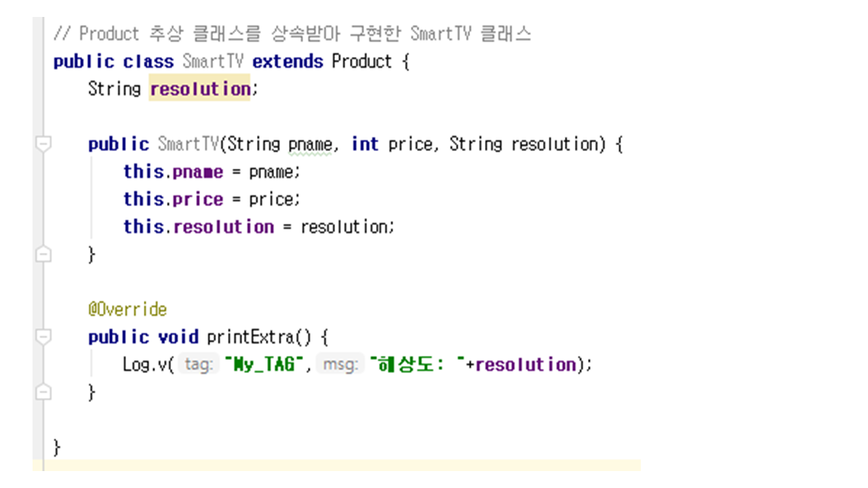Click the underlined pname constructor parameter
Screen dimensions: 868x488
point(310,144)
